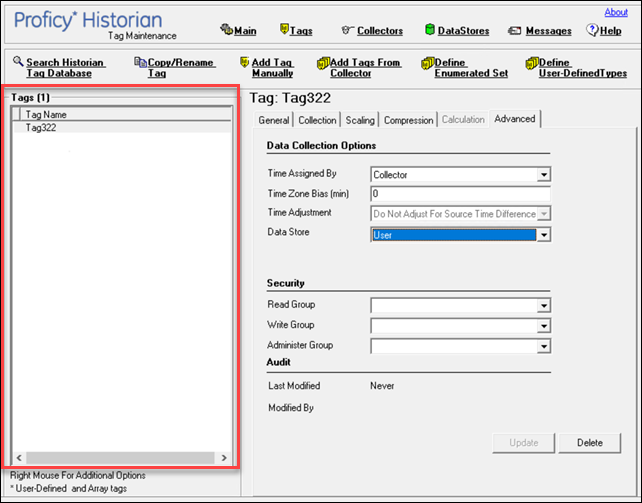Click the Copy/Rename Tag icon
The image size is (642, 503).
click(x=140, y=62)
